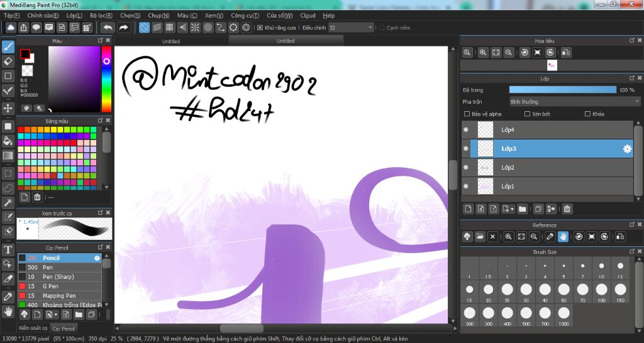Select the Bucket fill tool
This screenshot has height=343, width=644.
(8, 141)
